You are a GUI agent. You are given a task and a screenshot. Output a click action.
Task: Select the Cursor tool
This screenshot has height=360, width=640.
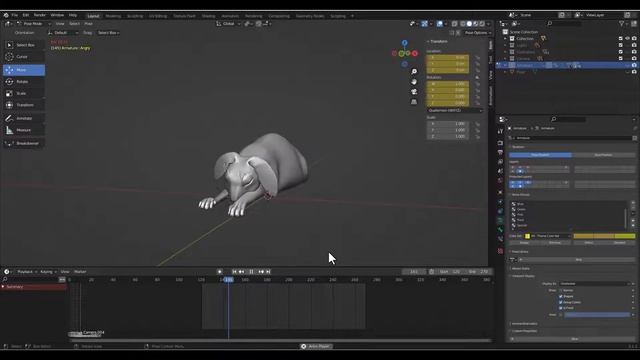pyautogui.click(x=24, y=57)
